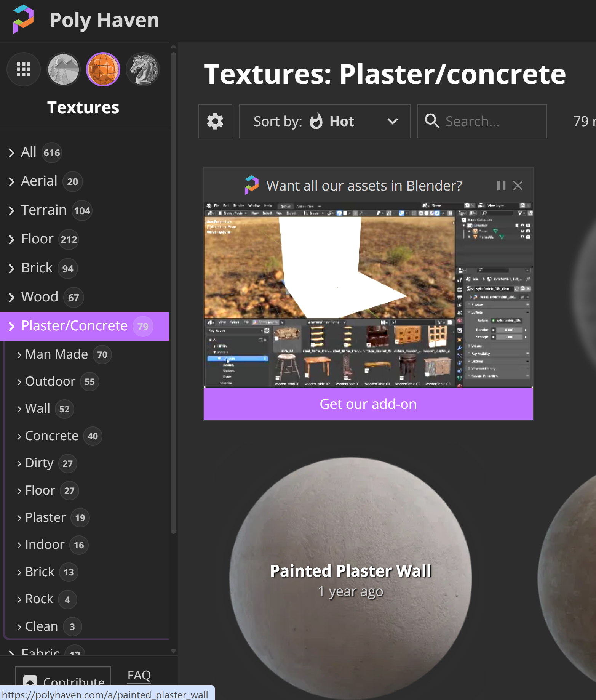Open the FAQ link
The image size is (596, 700).
pos(139,675)
